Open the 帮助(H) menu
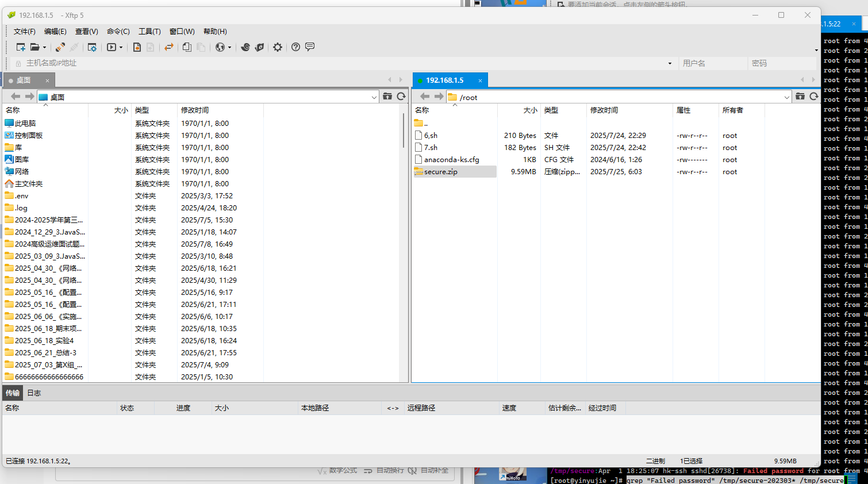Viewport: 868px width, 484px height. tap(215, 32)
